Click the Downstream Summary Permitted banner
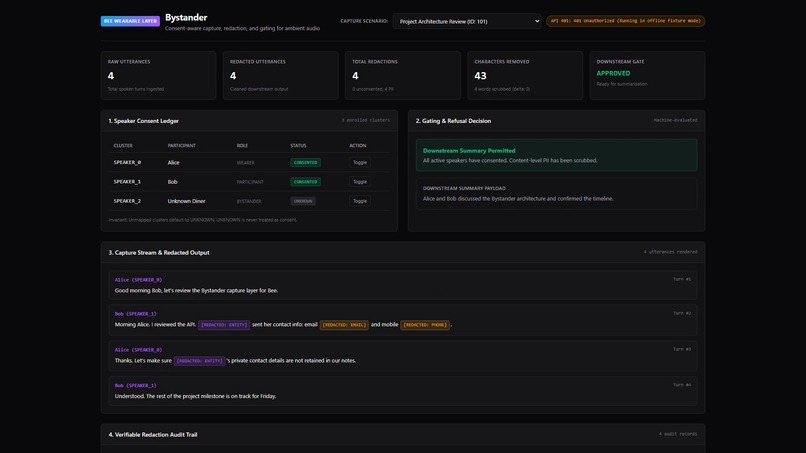Image resolution: width=806 pixels, height=453 pixels. click(x=556, y=155)
